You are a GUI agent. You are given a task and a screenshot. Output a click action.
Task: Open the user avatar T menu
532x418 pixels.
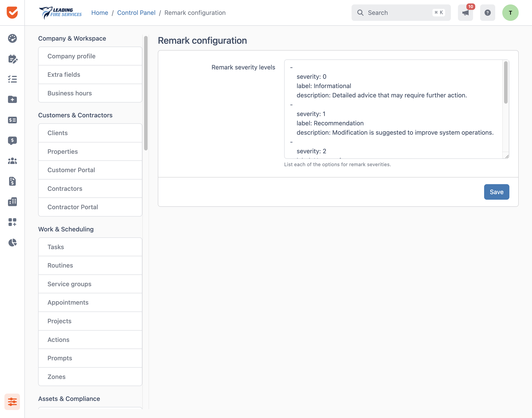coord(510,12)
